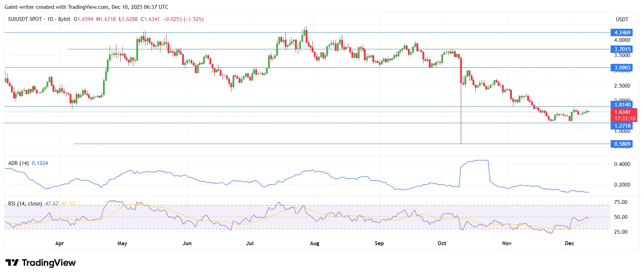Image resolution: width=644 pixels, height=276 pixels.
Task: Click the 3.7015 horizontal line label
Action: pos(622,49)
